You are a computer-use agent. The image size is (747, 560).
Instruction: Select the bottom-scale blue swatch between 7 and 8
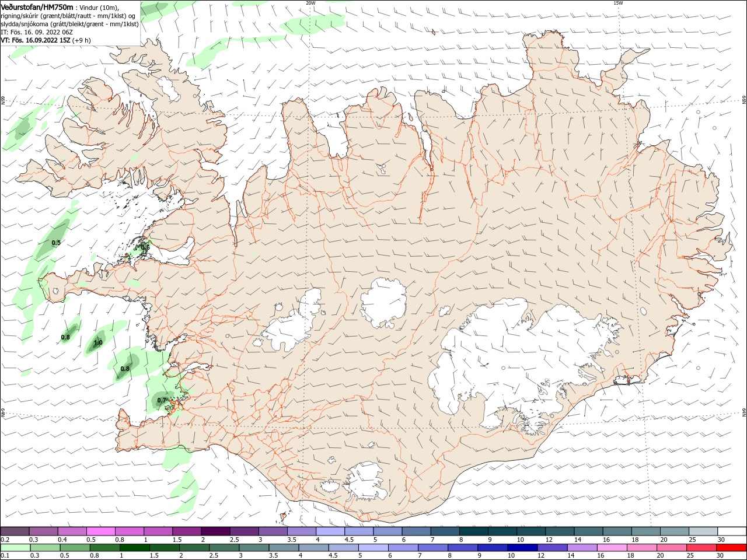coord(433,548)
